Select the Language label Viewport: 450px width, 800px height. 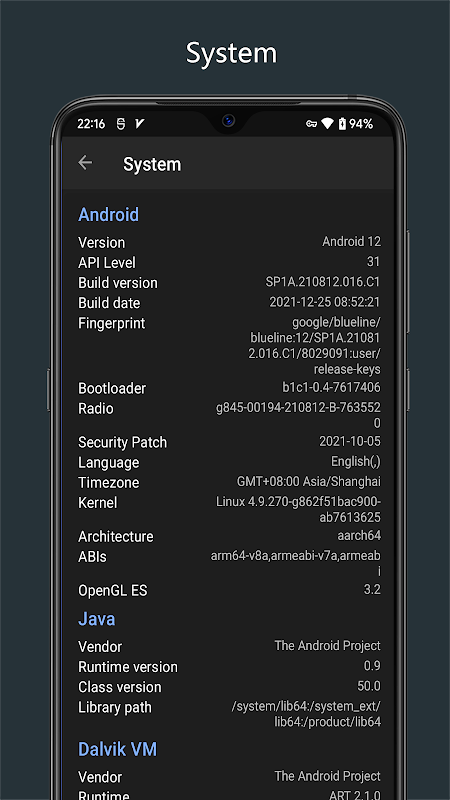click(x=109, y=463)
